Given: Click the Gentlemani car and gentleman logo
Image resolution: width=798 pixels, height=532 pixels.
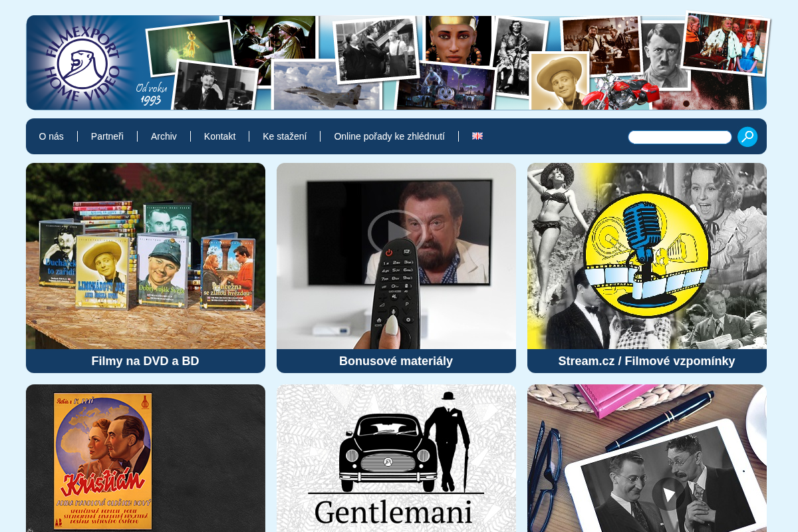Looking at the screenshot, I should tap(396, 458).
